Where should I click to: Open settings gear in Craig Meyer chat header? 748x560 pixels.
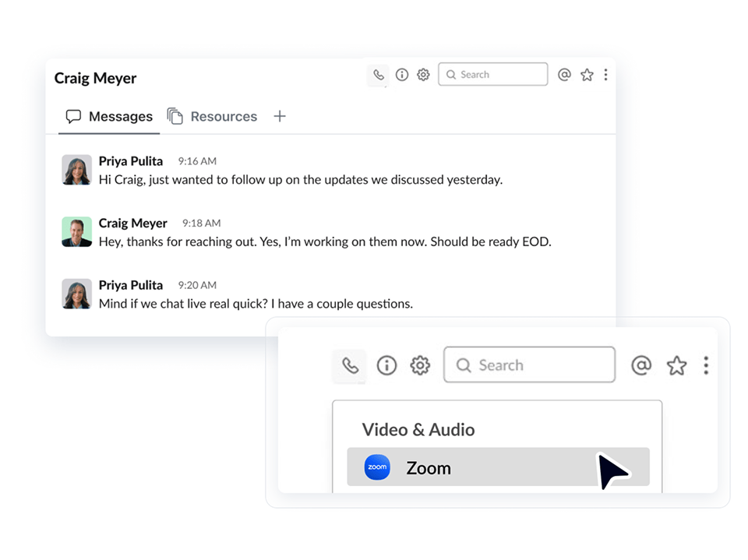(x=423, y=75)
